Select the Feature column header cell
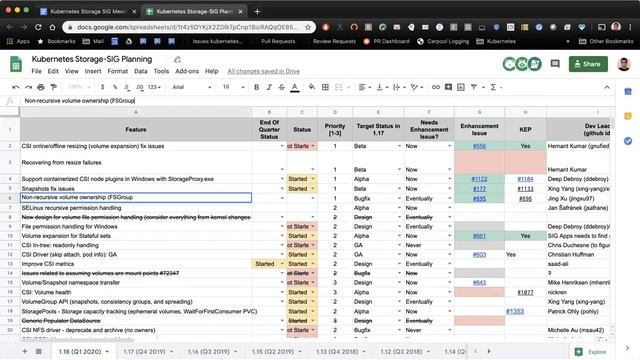640x360 pixels. tap(136, 129)
